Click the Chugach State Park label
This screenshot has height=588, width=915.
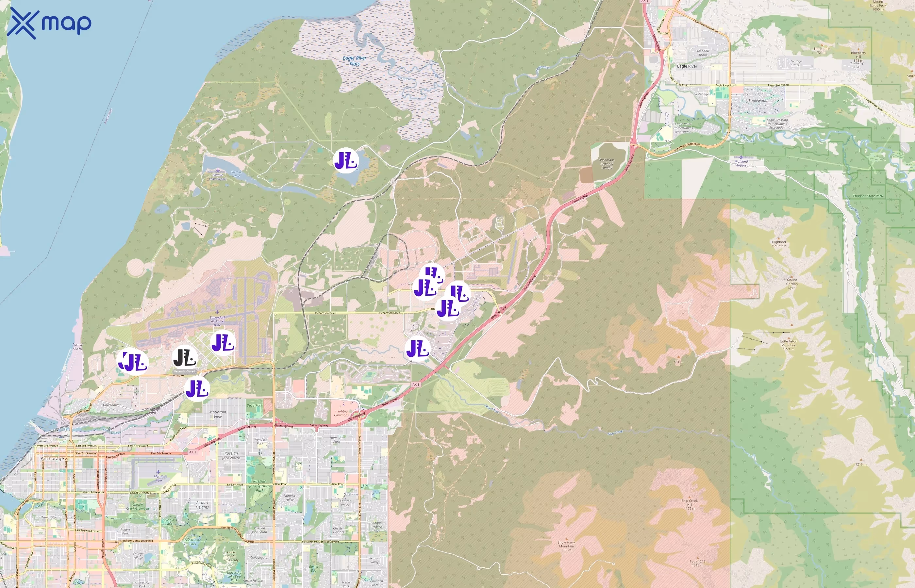click(x=868, y=196)
